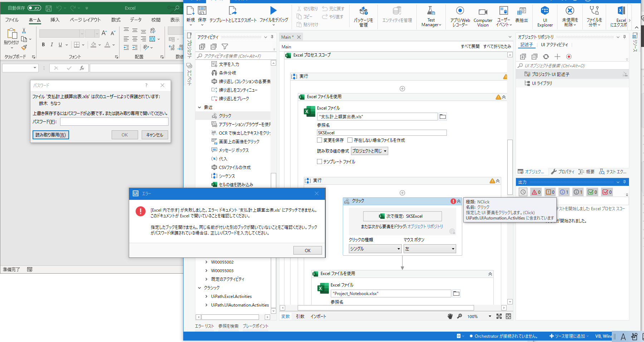This screenshot has width=644, height=342.
Task: Expand the UiPath.Excel.Activities node
Action: tap(206, 297)
